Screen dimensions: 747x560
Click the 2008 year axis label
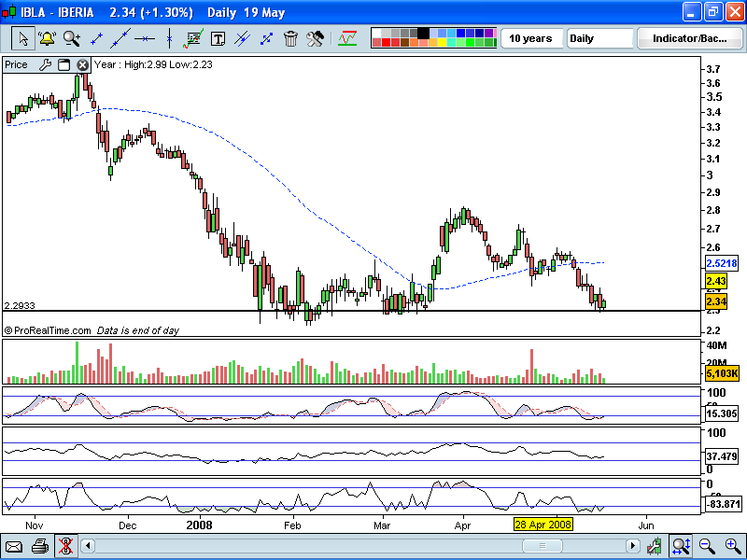[x=199, y=525]
